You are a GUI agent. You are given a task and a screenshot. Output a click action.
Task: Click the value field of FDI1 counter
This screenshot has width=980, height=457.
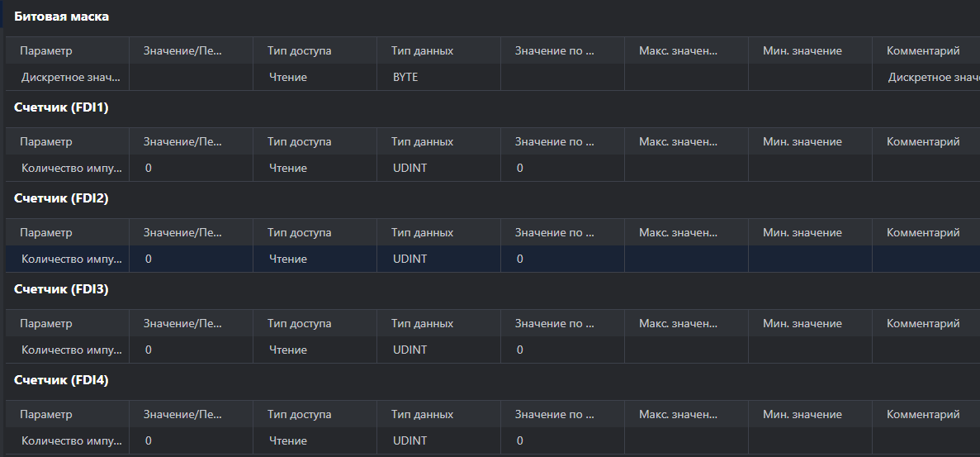192,168
